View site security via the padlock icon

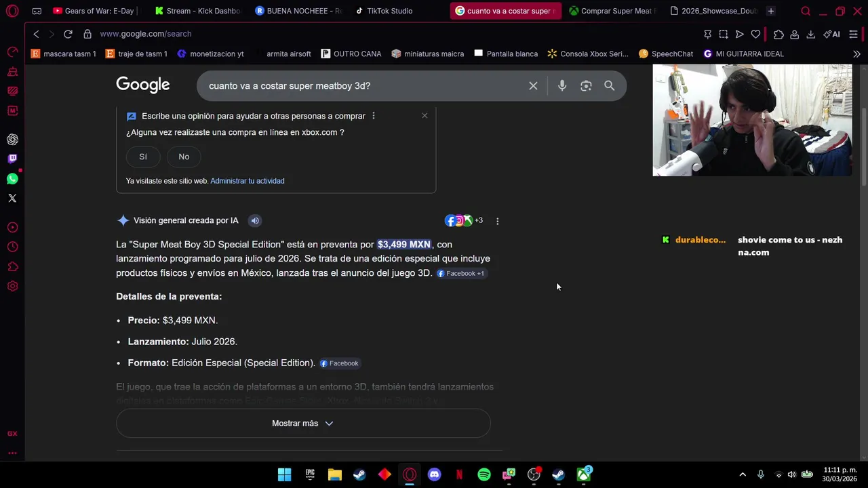tap(87, 34)
